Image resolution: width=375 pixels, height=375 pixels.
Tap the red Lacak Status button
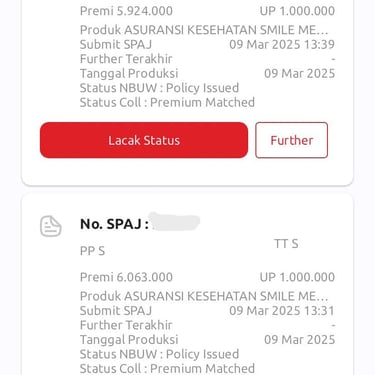[144, 140]
